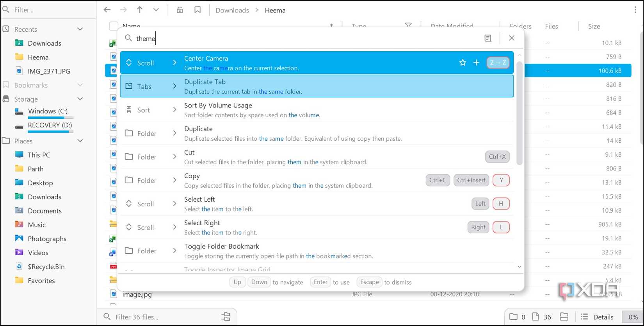Image resolution: width=644 pixels, height=326 pixels.
Task: Tick the select-all checkbox beside Name
Action: pyautogui.click(x=114, y=26)
